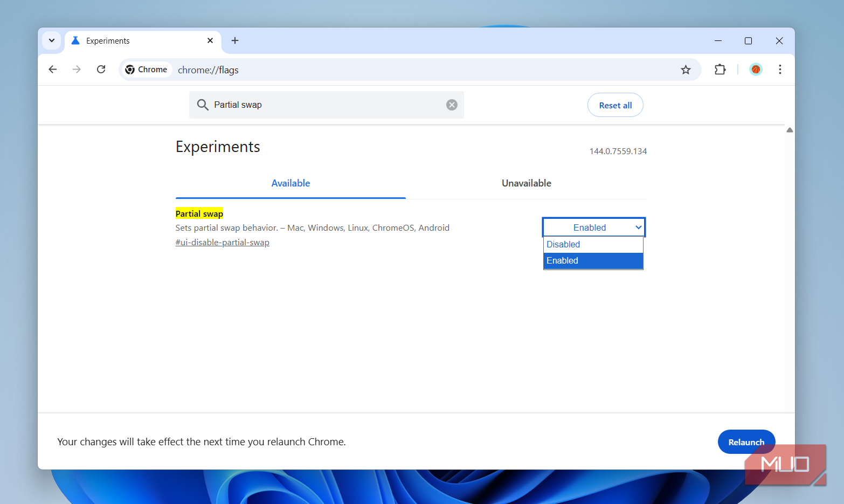
Task: Open the #ui-disable-partial-swap link
Action: 223,243
